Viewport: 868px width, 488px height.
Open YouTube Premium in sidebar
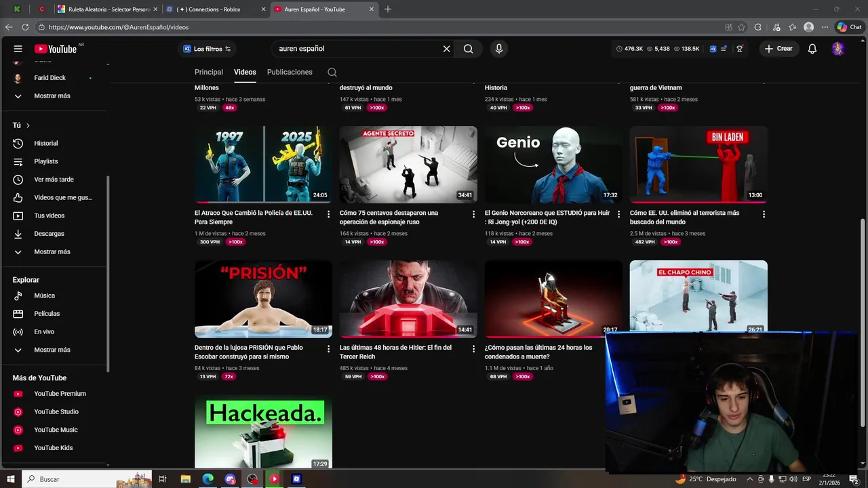tap(53, 394)
